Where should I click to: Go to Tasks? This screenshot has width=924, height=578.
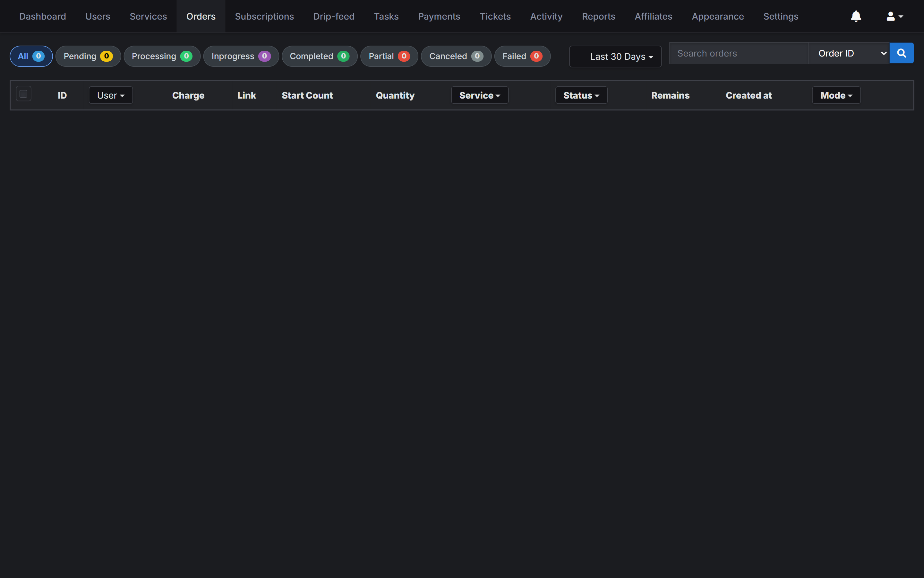[386, 16]
